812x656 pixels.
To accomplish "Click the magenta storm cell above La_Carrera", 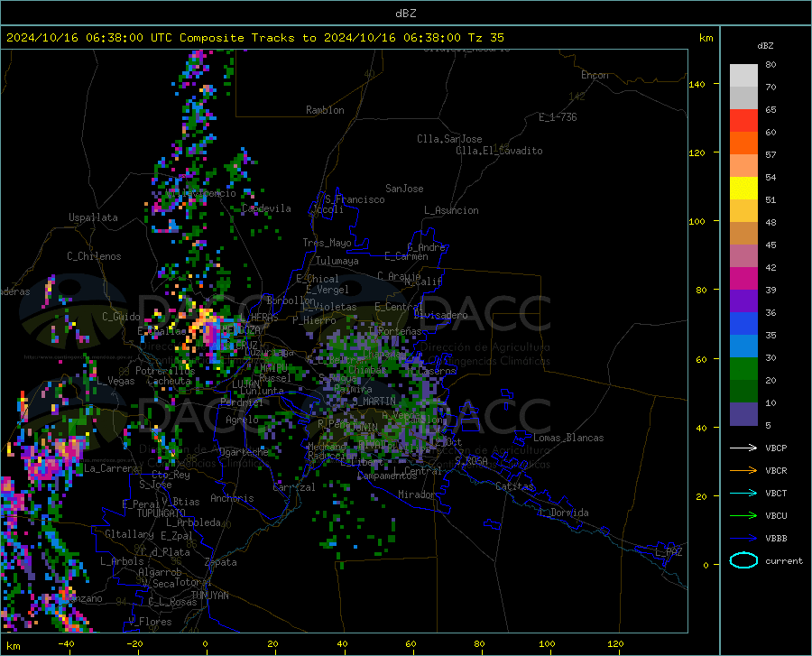I will tap(50, 461).
